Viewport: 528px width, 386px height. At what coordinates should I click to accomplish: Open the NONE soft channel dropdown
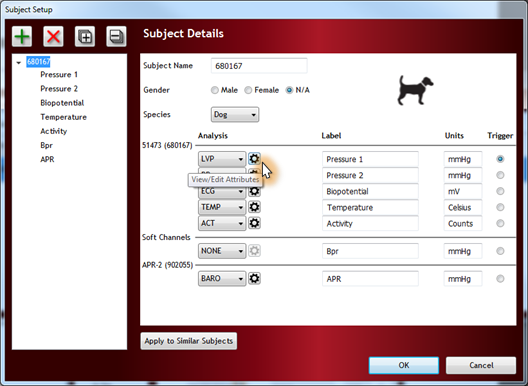point(222,251)
